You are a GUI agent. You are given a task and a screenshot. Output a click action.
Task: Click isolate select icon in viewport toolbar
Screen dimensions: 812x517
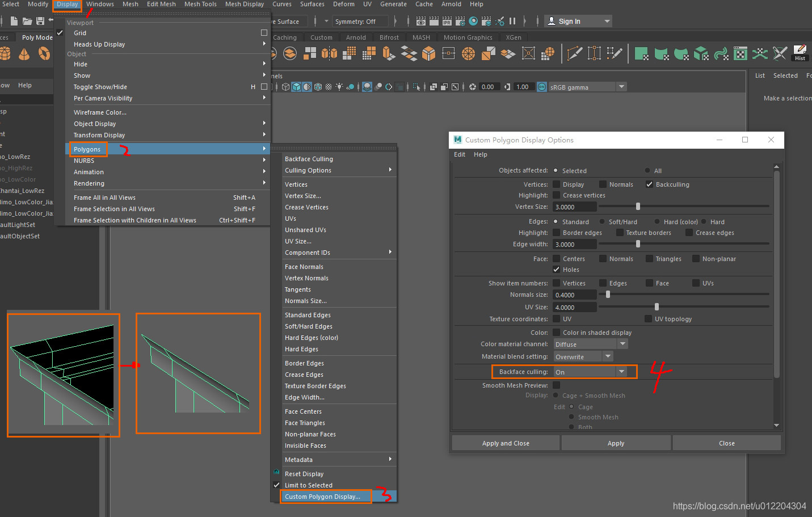pyautogui.click(x=416, y=87)
